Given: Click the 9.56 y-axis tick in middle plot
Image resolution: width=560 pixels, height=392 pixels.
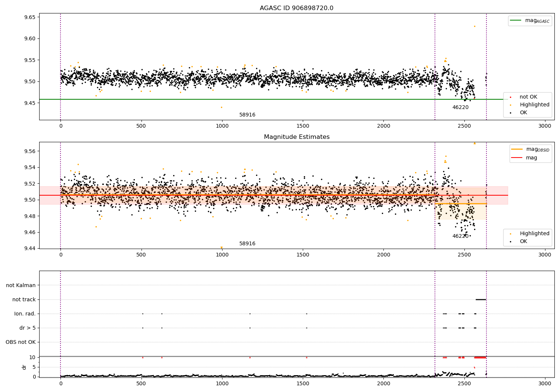Looking at the screenshot, I should click(x=30, y=151).
